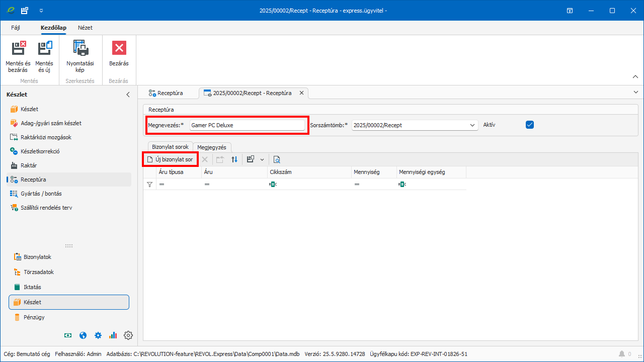This screenshot has width=644, height=362.
Task: Select Receptúra in sidebar
Action: click(69, 179)
